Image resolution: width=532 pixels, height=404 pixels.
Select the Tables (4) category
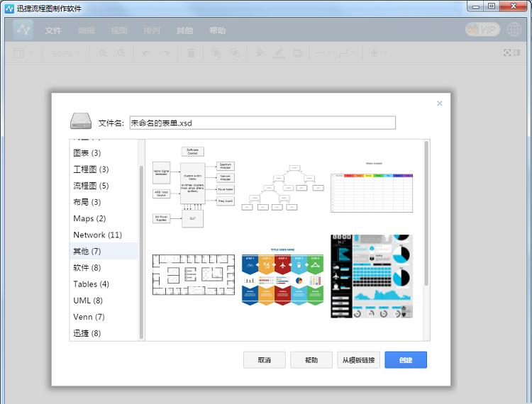[x=104, y=284]
